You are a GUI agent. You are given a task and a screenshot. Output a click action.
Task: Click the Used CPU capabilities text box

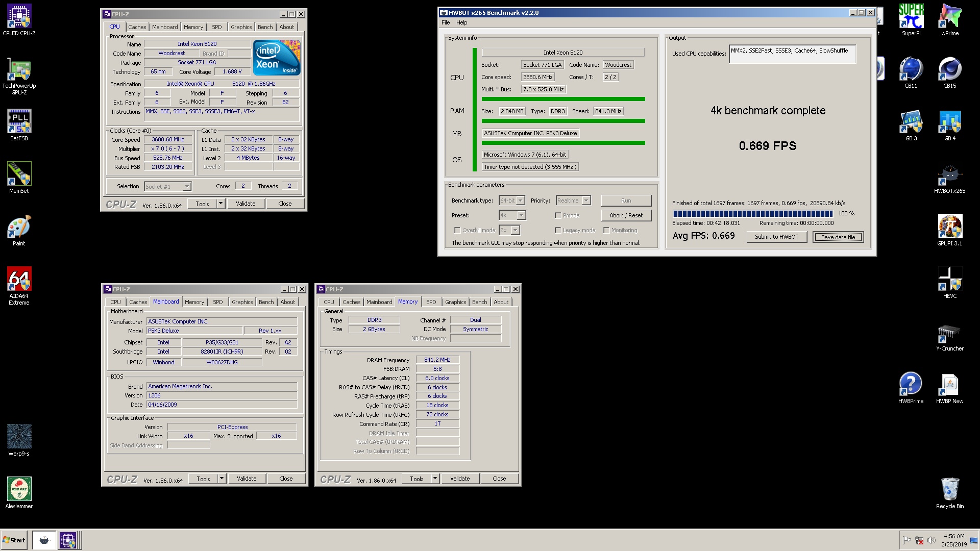tap(792, 54)
